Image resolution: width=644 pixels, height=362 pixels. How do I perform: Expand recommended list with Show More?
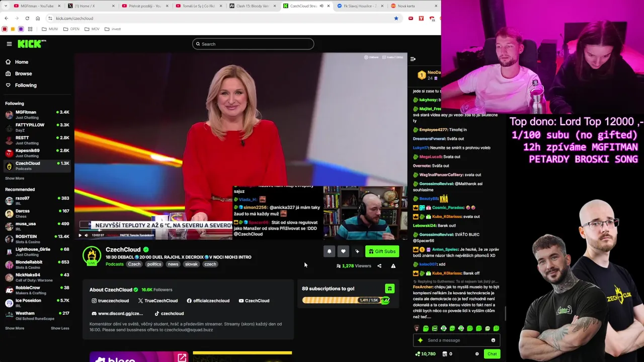tap(15, 328)
